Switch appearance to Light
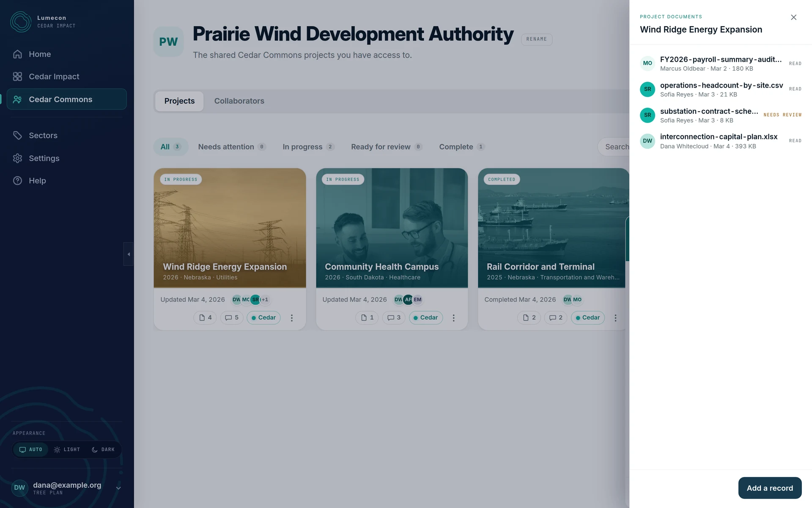Viewport: 812px width, 508px height. point(67,450)
